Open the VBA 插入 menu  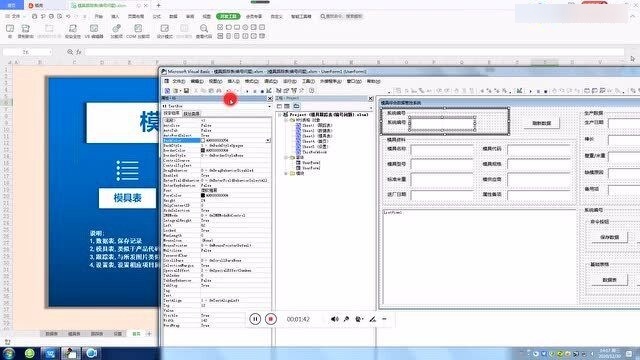[x=233, y=81]
